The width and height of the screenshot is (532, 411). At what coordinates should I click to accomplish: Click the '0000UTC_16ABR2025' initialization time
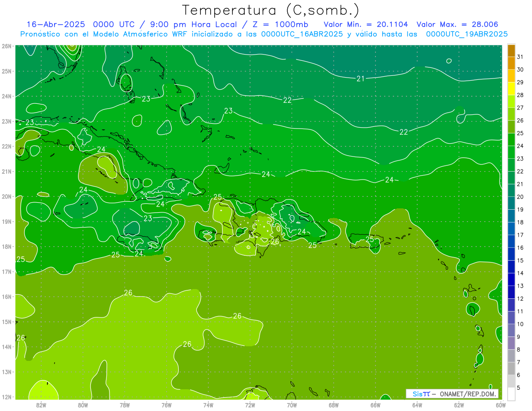(302, 34)
